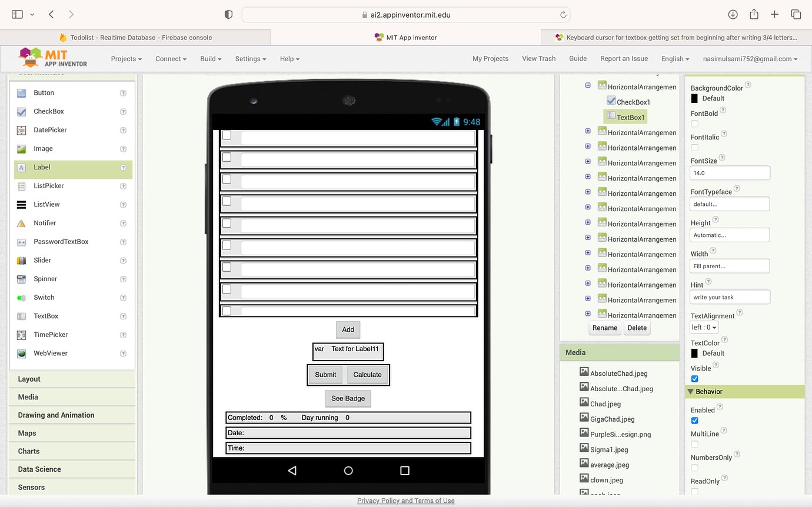Uncheck the Visible property checkbox

pyautogui.click(x=694, y=379)
